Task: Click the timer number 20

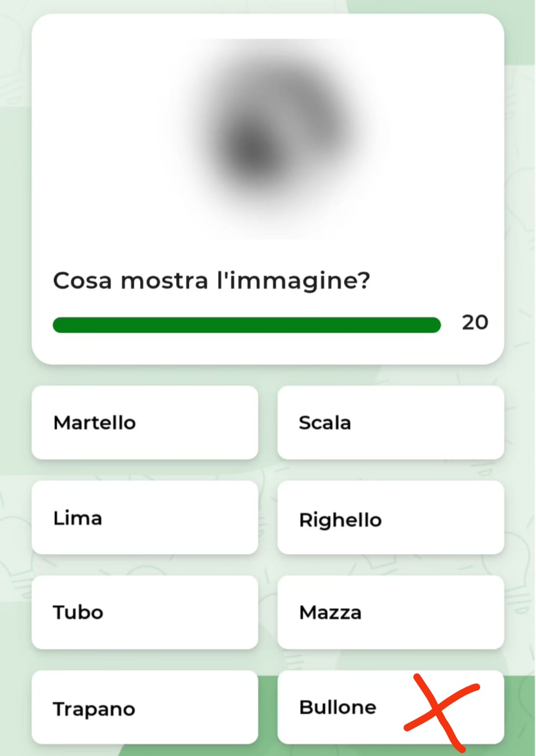Action: pyautogui.click(x=475, y=322)
